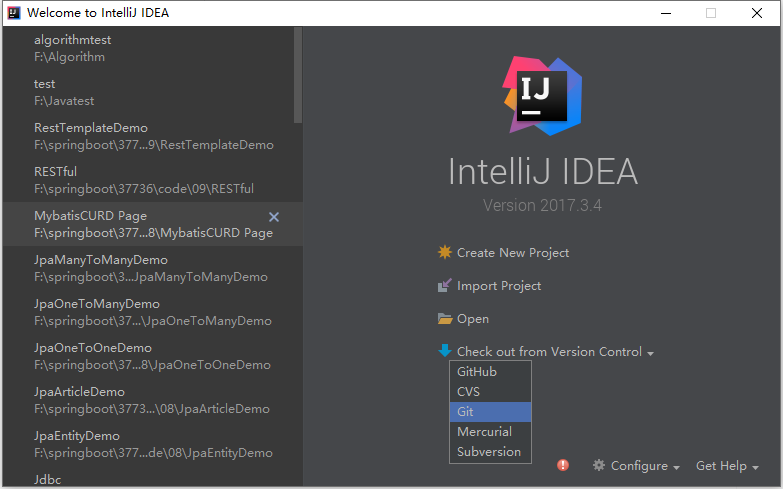Click the Get Help label
The image size is (783, 489).
[x=721, y=466]
